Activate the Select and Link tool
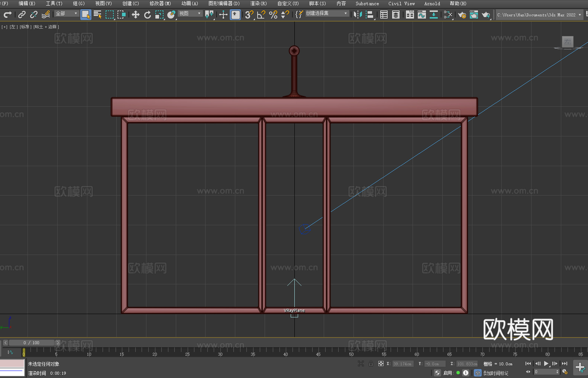 coord(22,14)
